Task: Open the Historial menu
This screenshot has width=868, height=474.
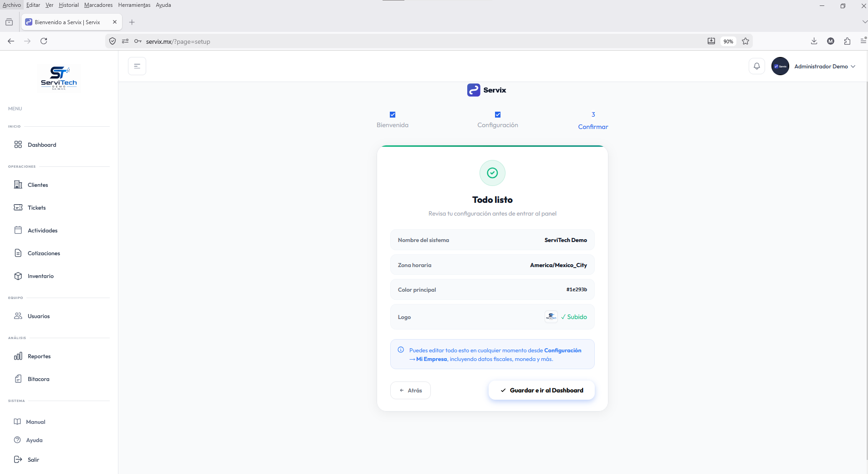Action: click(69, 5)
